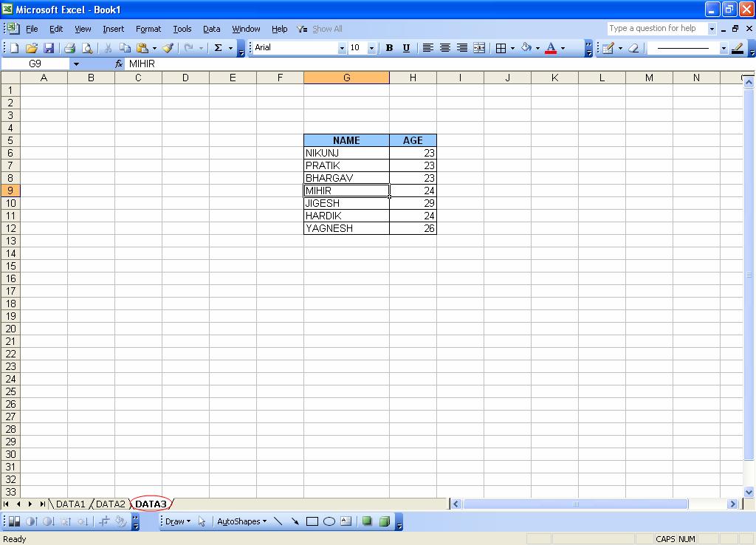Open the Paste options arrow
Viewport: 756px width, 545px height.
point(154,48)
